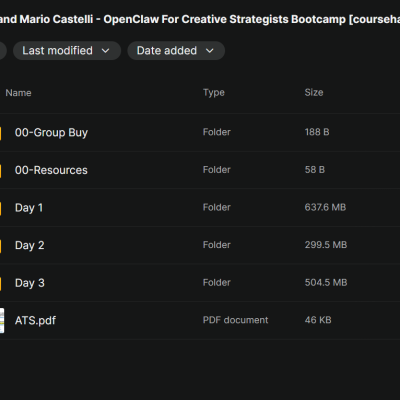Image resolution: width=400 pixels, height=400 pixels.
Task: Click the 46 KB size value
Action: click(x=318, y=320)
